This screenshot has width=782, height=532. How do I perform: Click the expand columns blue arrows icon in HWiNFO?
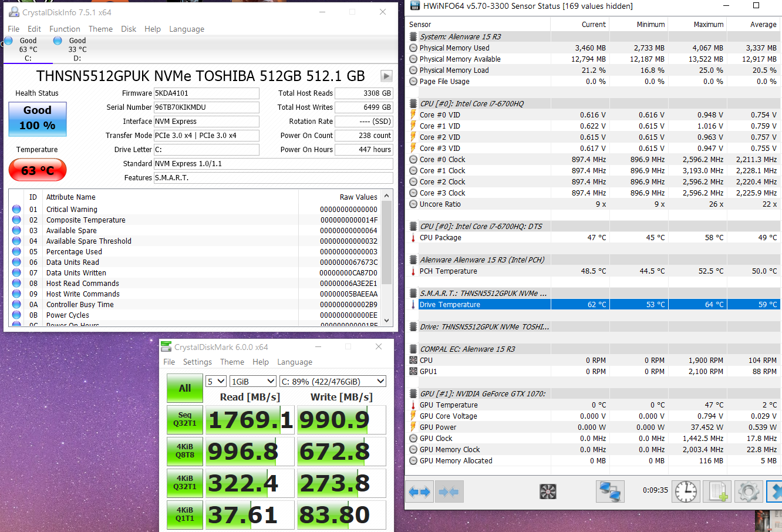(420, 491)
